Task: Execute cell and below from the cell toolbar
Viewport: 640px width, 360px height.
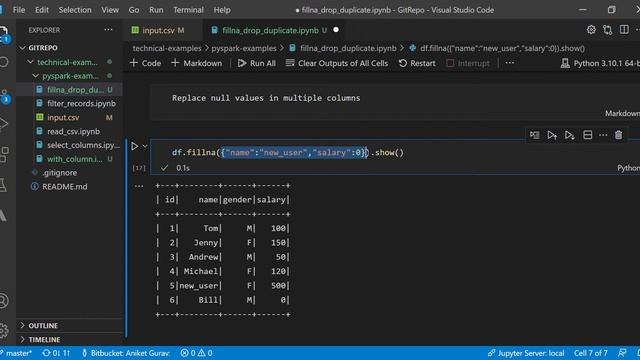Action: tap(569, 135)
